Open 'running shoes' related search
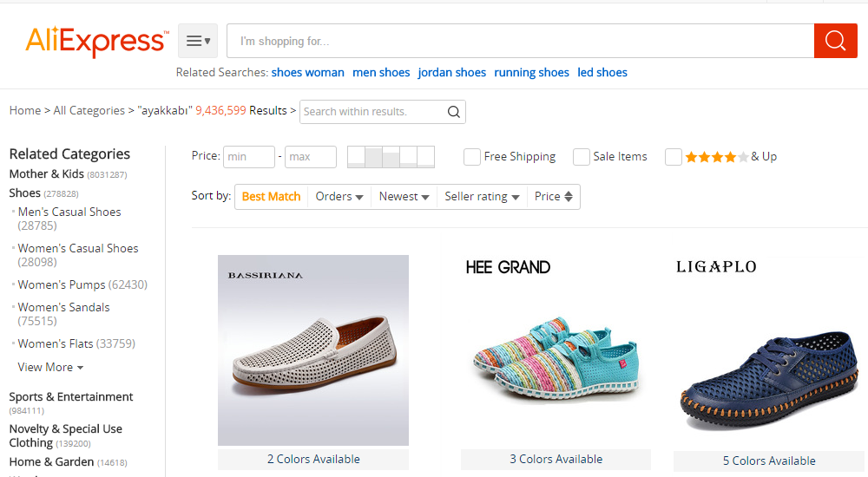The width and height of the screenshot is (868, 477). tap(531, 73)
